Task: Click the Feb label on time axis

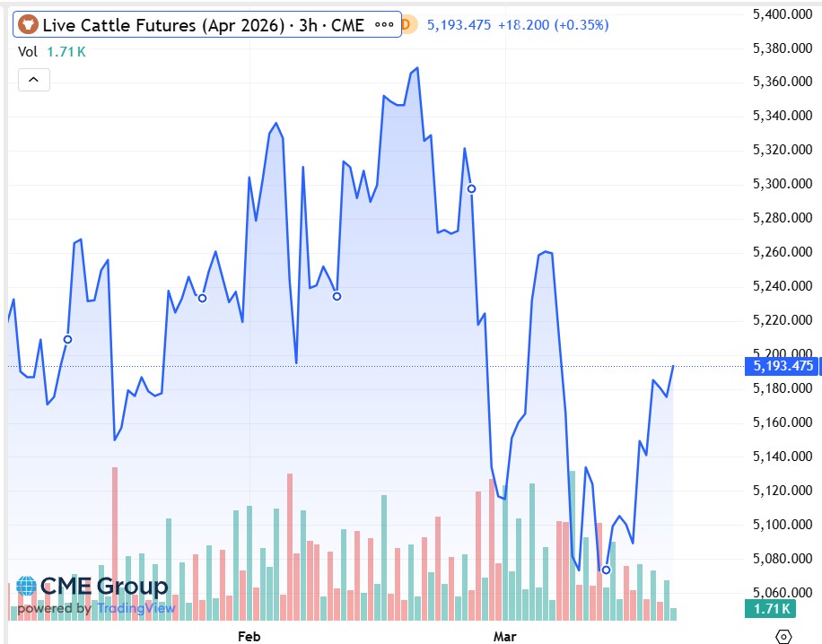Action: (249, 636)
